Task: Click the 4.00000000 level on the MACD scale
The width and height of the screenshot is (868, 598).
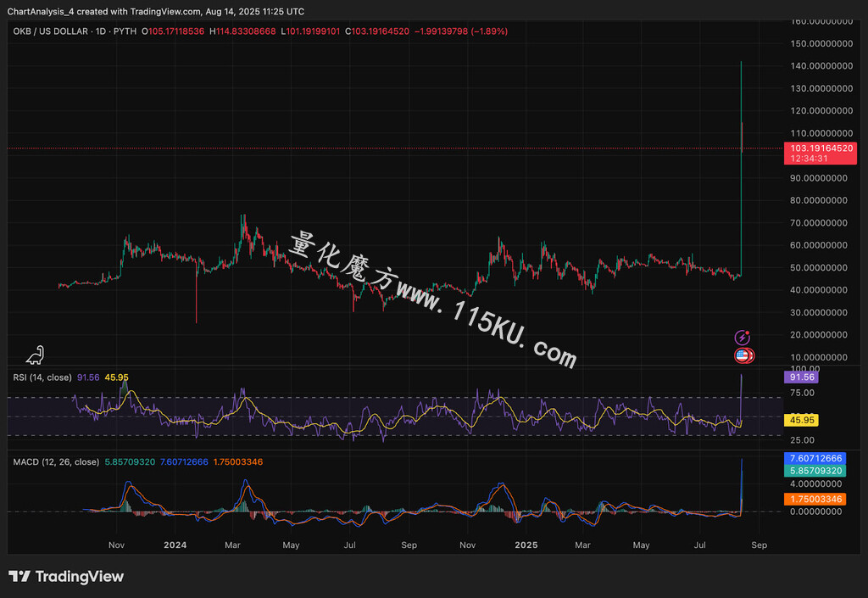Action: coord(816,484)
